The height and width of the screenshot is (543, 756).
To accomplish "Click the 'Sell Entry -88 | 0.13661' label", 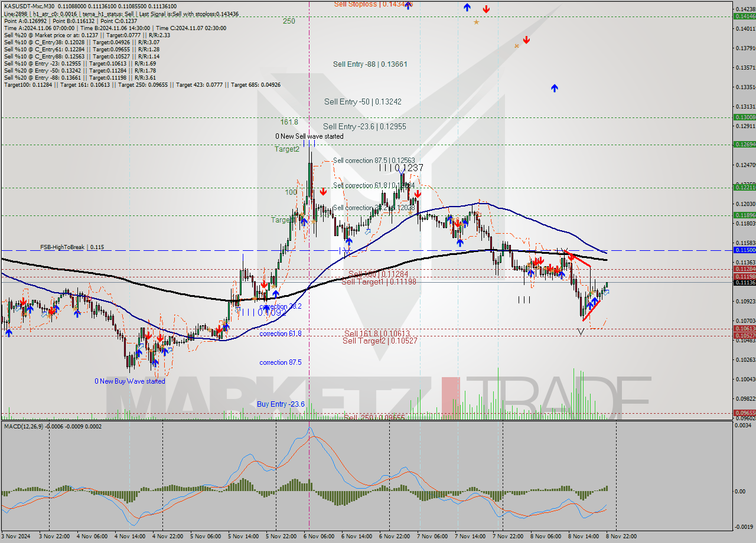I will 370,64.
